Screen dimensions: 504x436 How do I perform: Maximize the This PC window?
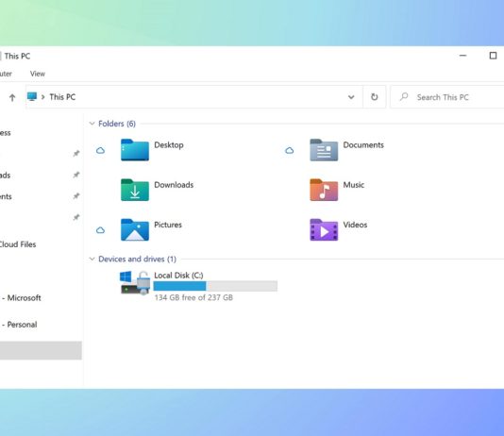coord(493,56)
